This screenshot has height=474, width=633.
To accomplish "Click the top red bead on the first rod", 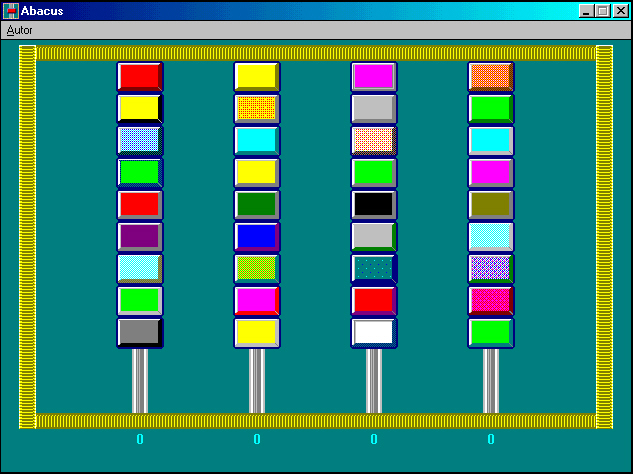I will 140,77.
